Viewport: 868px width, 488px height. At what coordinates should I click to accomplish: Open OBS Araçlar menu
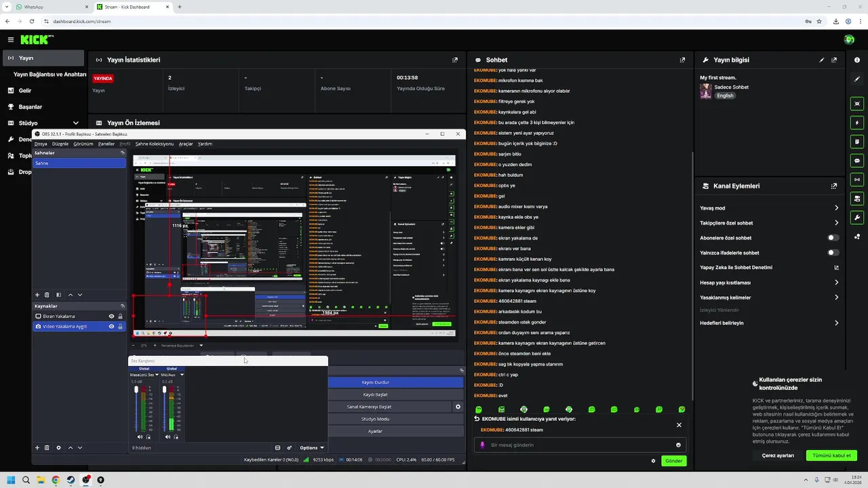coord(186,144)
